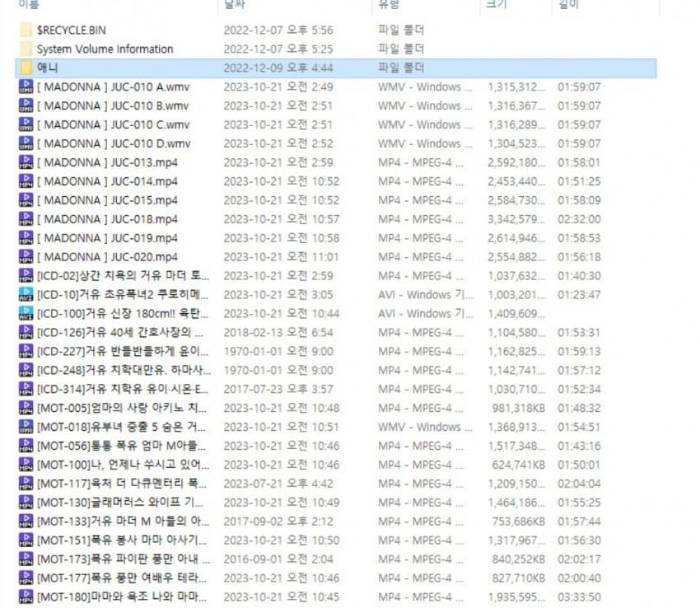Click the WMV icon beside JUC-010 A.wmv
This screenshot has width=700, height=608.
(x=26, y=87)
